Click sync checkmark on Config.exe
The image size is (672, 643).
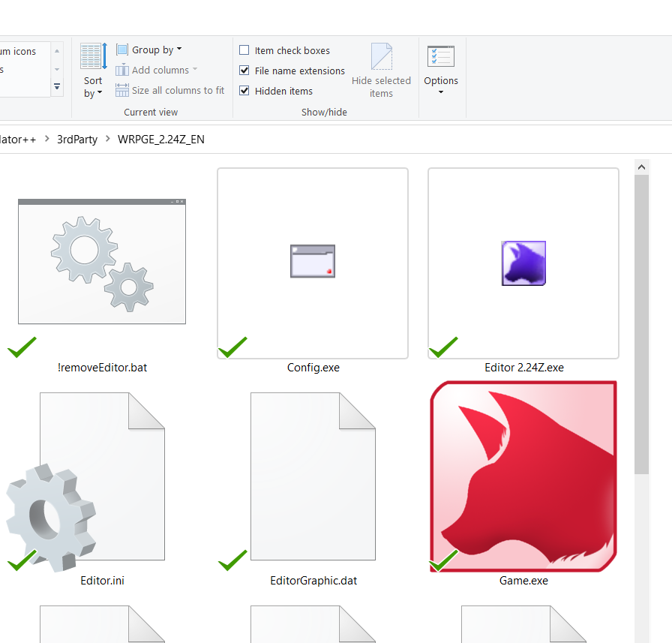pyautogui.click(x=232, y=347)
